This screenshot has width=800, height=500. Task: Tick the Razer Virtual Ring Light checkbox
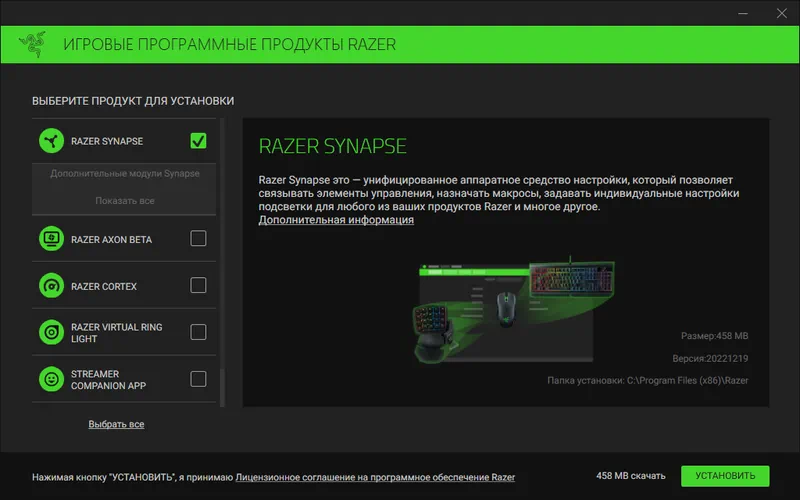(x=198, y=332)
